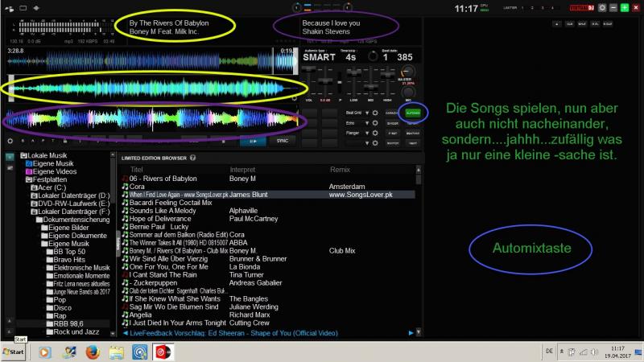Select the RBB 98,6 folder
644x362 pixels.
[65, 324]
